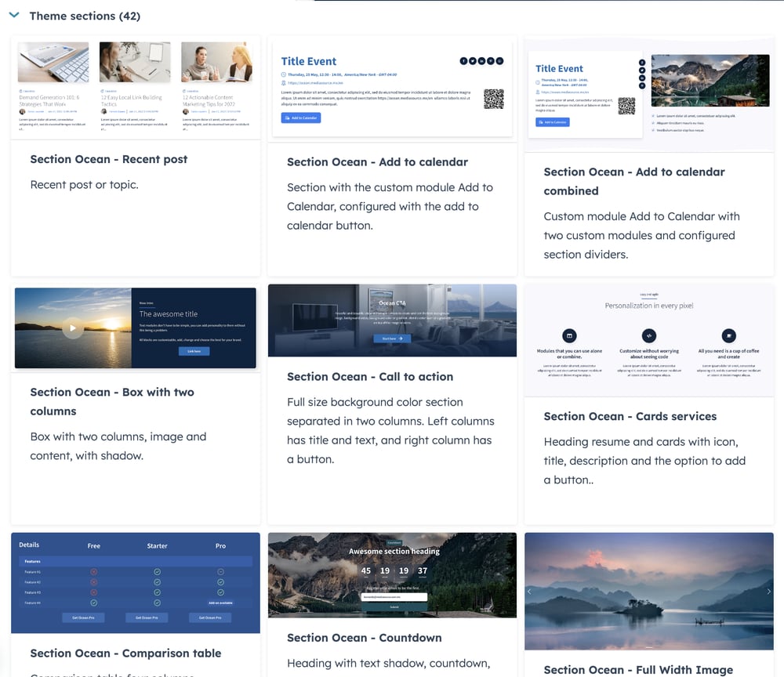Open "Section Ocean - Call to action" title

pos(370,376)
